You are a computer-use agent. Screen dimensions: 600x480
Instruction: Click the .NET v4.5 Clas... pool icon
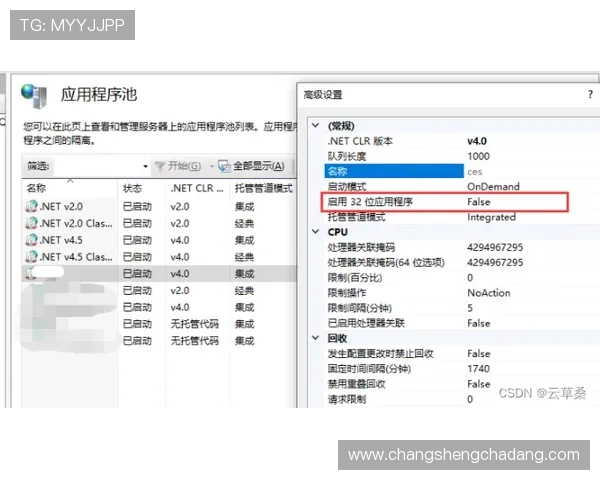[x=31, y=256]
